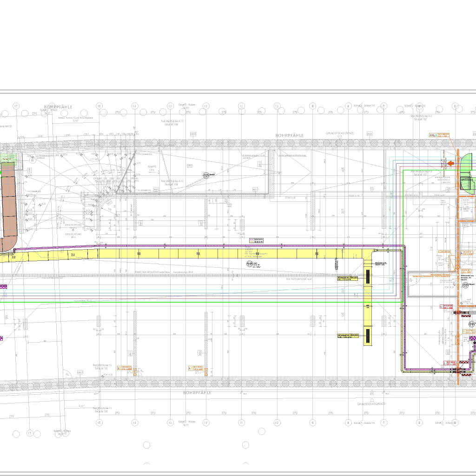The height and width of the screenshot is (476, 476).
Task: Select the upper yellow Abluftgitter tag
Action: [x=348, y=278]
